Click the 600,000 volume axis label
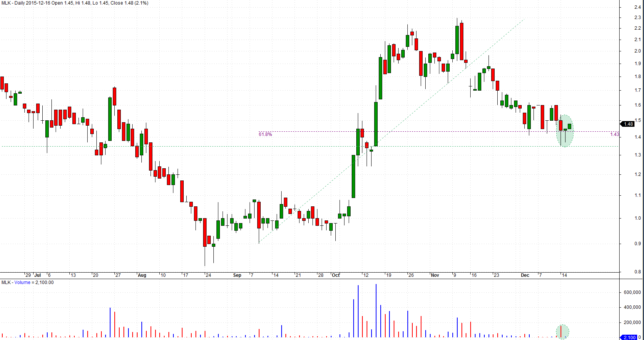 click(632, 292)
